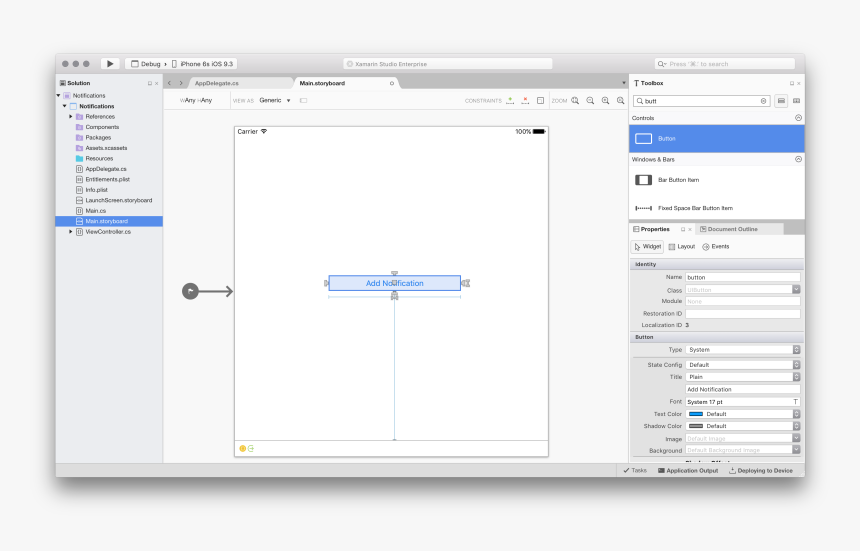
Task: Clear the toolbox search field
Action: click(x=764, y=101)
